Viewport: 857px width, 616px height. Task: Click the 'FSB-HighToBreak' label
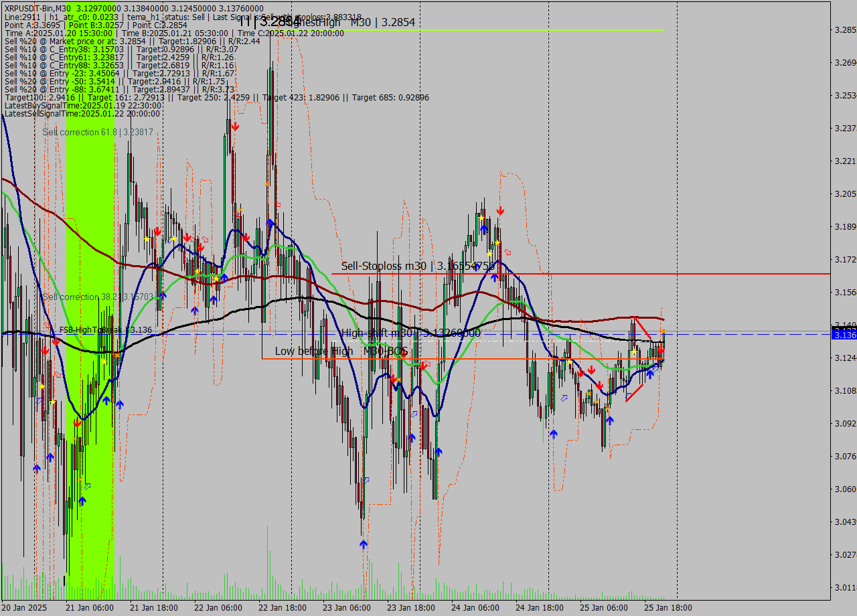click(x=106, y=330)
